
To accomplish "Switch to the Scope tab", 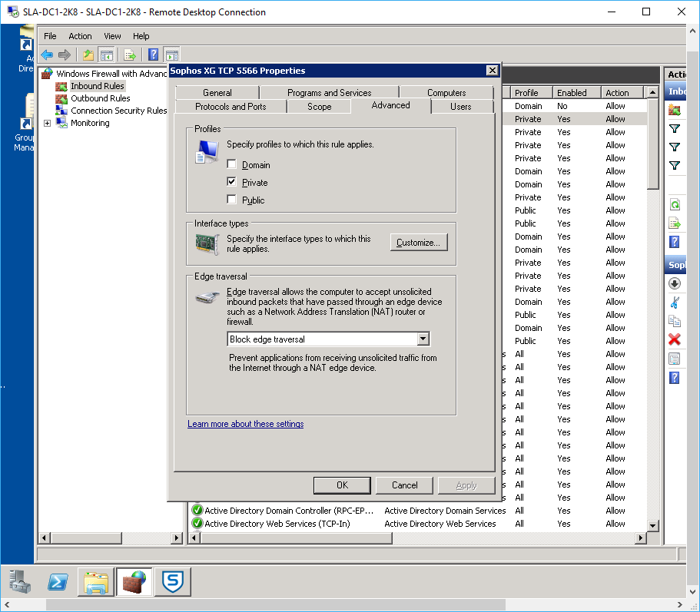I will click(x=319, y=107).
